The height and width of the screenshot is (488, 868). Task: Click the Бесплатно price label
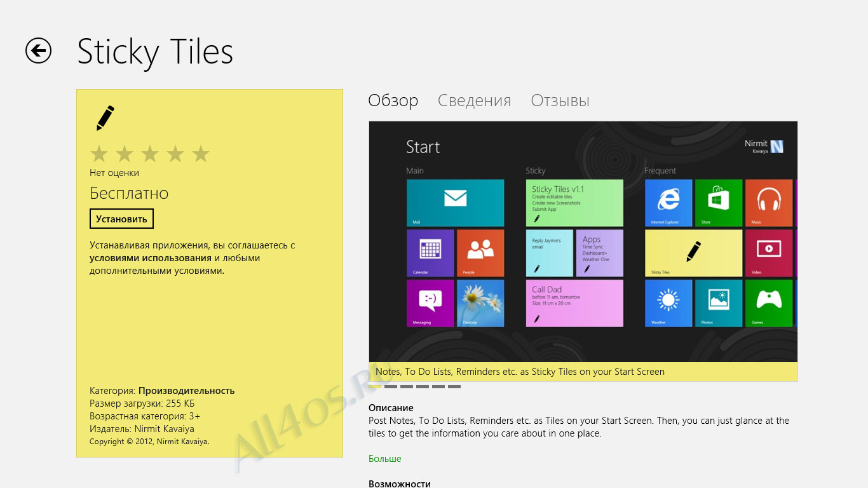click(129, 193)
